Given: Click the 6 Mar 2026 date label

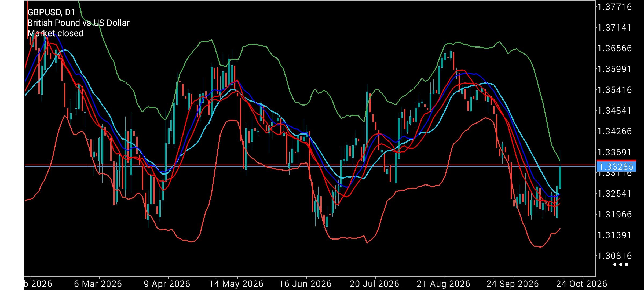Looking at the screenshot, I should tap(98, 284).
